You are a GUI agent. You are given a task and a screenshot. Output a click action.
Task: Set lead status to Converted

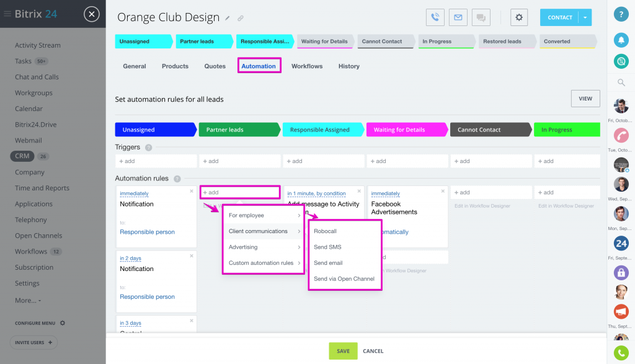pos(568,42)
